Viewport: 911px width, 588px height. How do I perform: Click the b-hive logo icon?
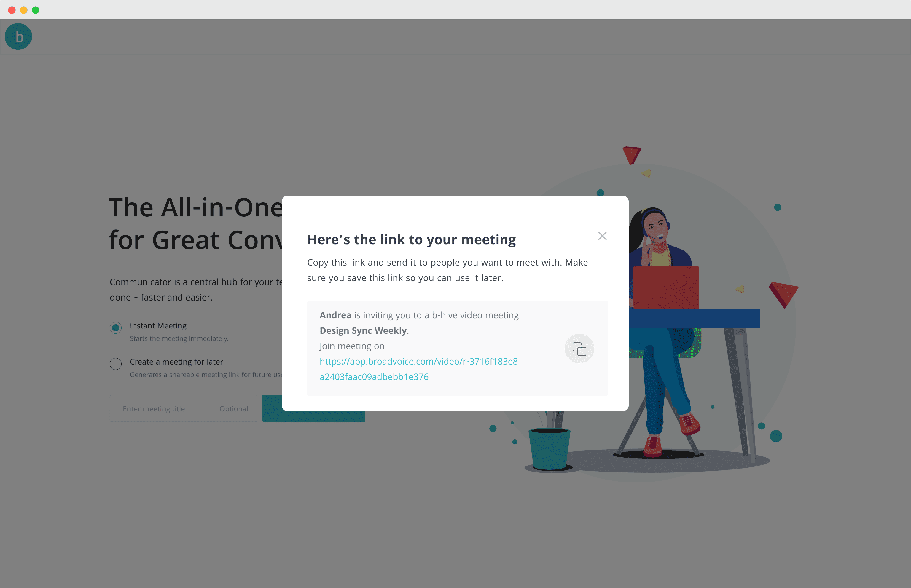[18, 37]
